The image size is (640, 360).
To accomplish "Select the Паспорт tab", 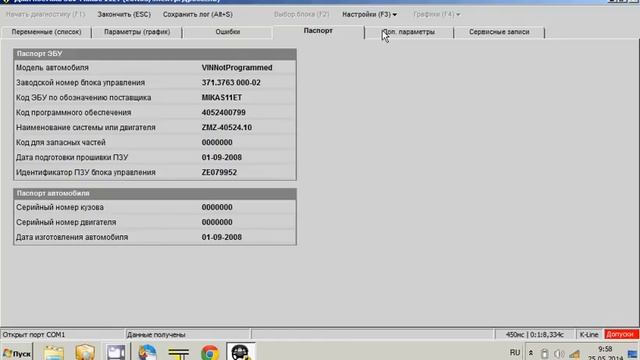I will [x=318, y=31].
